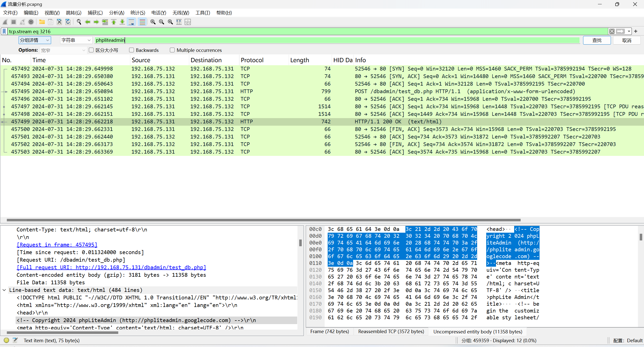This screenshot has height=347, width=644.
Task: Switch to Frame (742 bytes) tab
Action: click(x=330, y=331)
